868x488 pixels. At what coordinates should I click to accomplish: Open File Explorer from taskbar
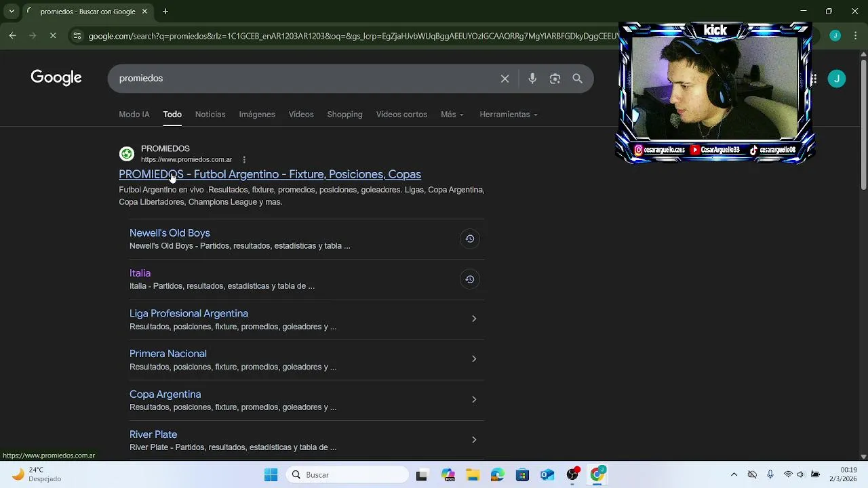coord(472,474)
